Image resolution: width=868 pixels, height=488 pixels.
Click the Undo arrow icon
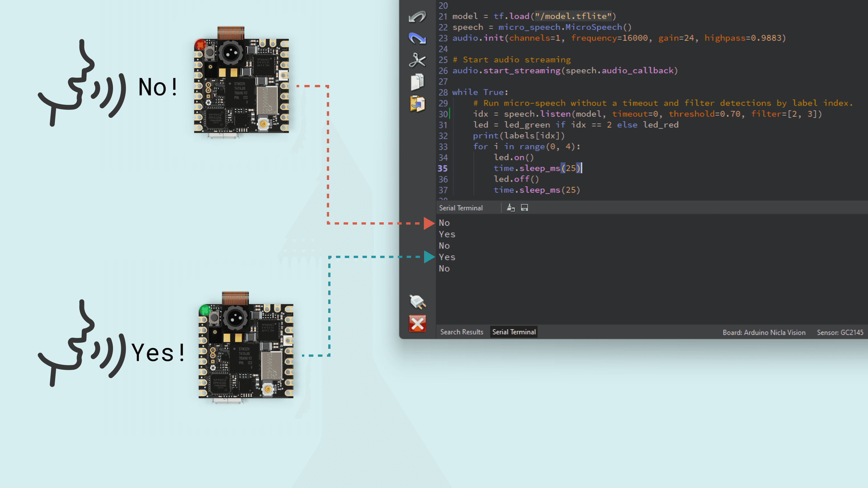click(x=417, y=16)
